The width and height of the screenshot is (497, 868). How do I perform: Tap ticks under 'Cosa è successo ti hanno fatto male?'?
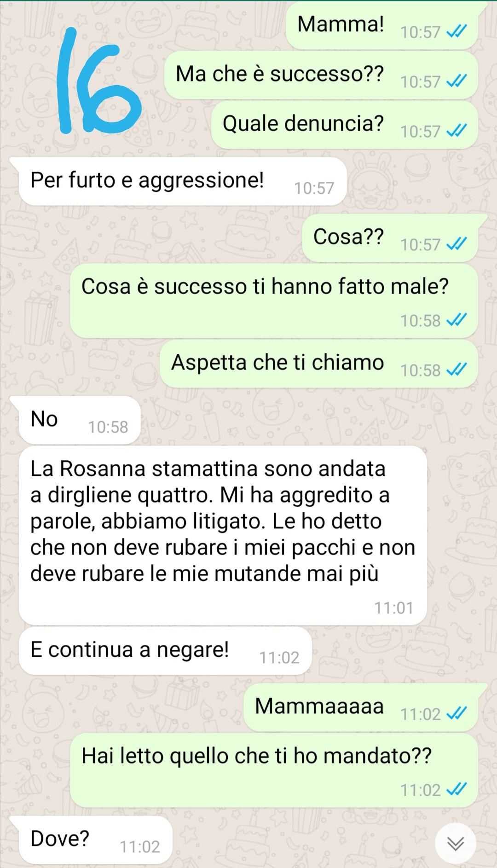coord(457,320)
